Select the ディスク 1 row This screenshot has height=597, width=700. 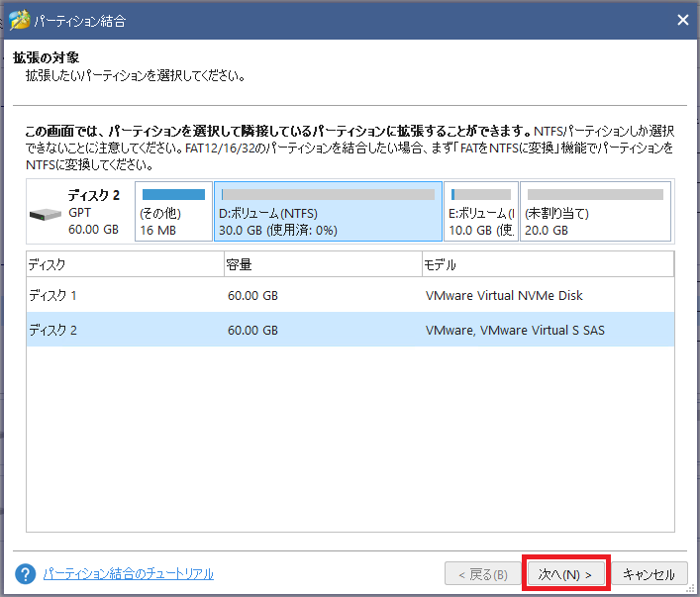350,295
